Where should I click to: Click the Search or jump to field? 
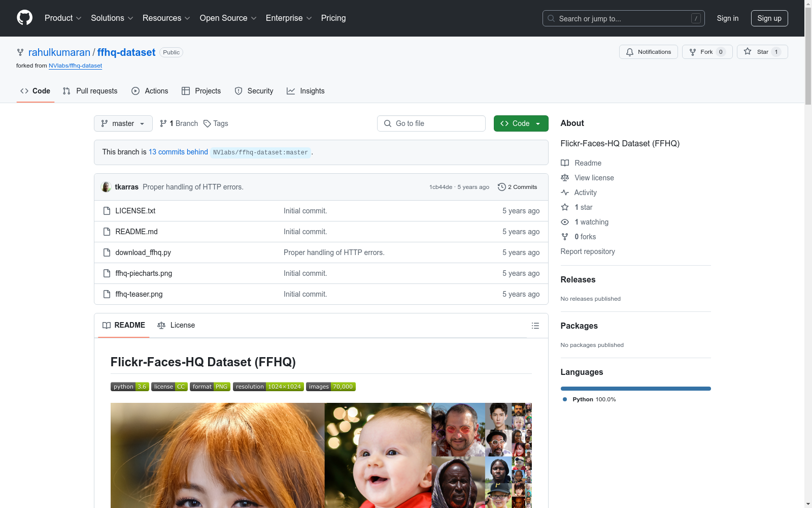click(x=623, y=18)
